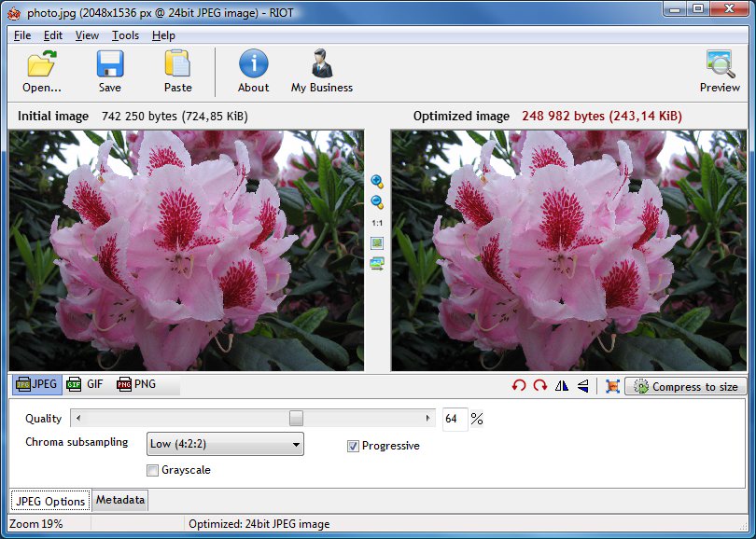This screenshot has height=539, width=756.
Task: Open the My Business icon
Action: [322, 71]
